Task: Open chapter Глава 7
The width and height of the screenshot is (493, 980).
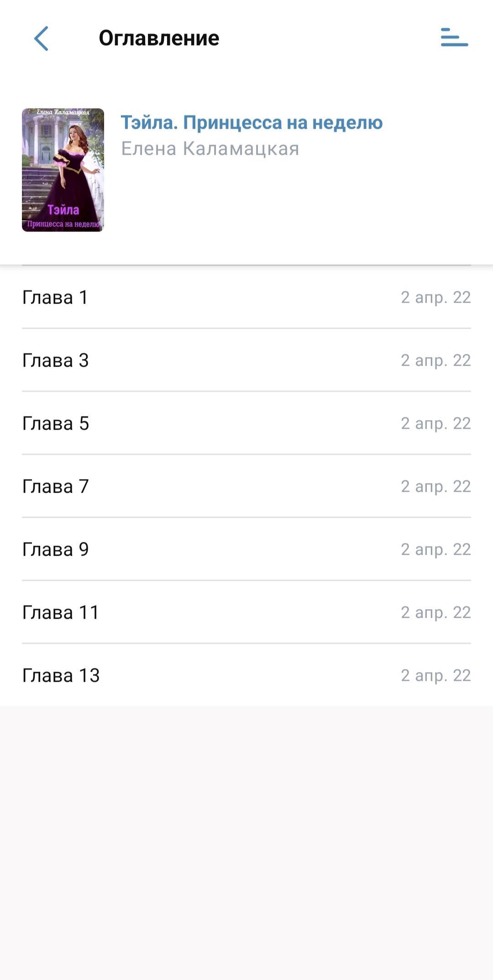Action: pos(55,486)
